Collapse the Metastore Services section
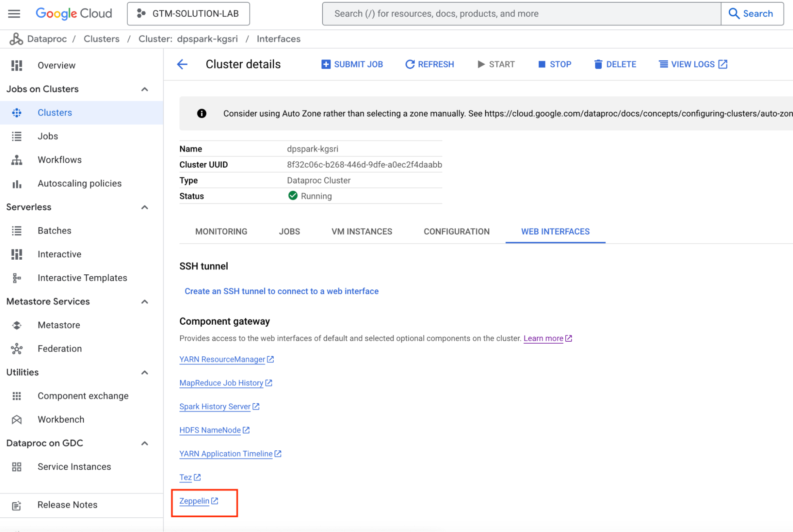The image size is (793, 532). (x=145, y=302)
